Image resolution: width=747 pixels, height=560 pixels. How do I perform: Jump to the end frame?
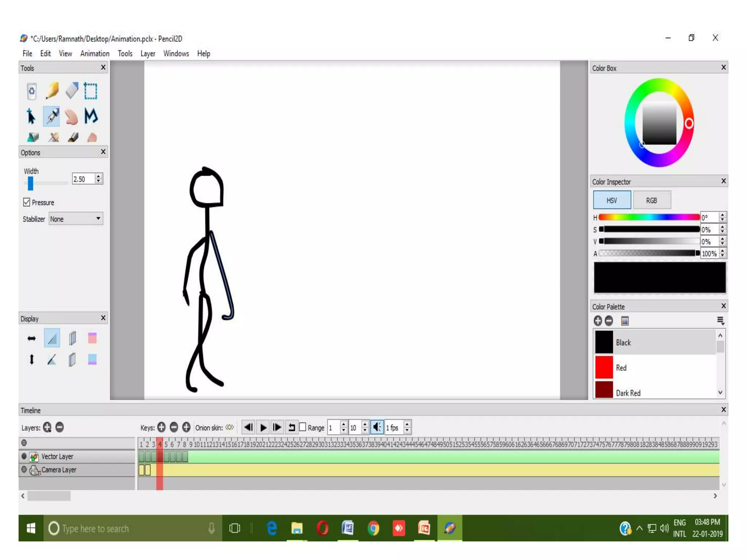(x=277, y=427)
